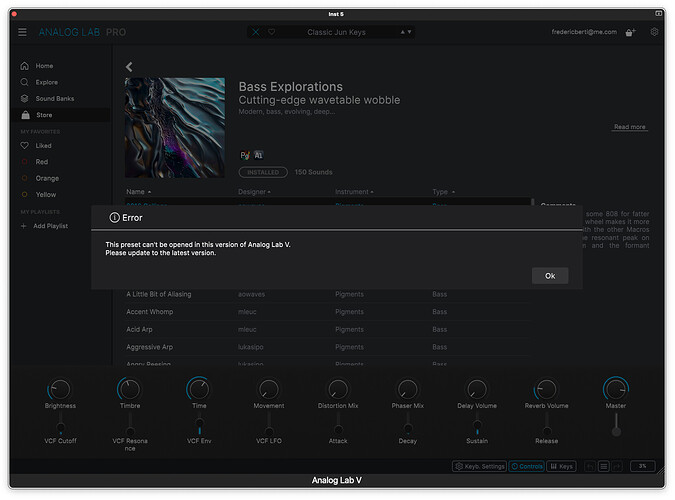Click the Phaser Mix knob

407,389
